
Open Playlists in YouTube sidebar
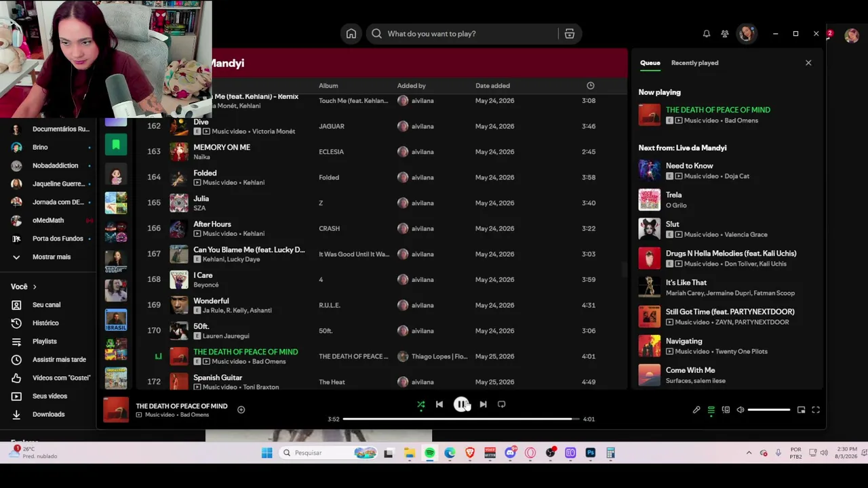(x=44, y=342)
